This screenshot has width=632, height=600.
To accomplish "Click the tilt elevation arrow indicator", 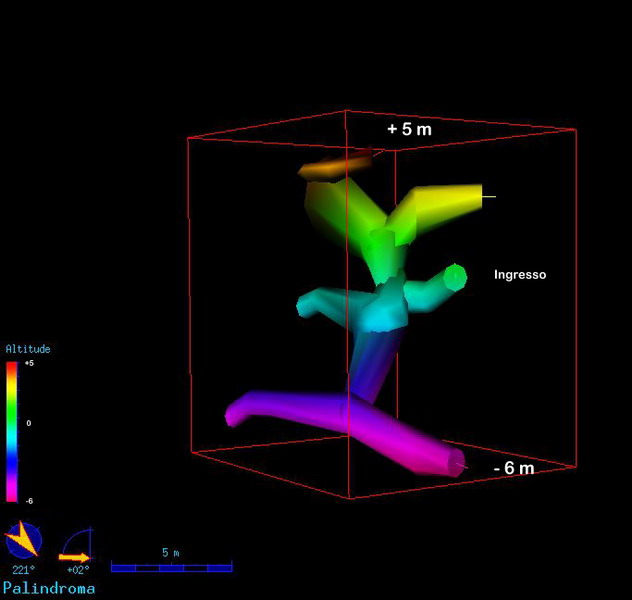I will (x=76, y=545).
